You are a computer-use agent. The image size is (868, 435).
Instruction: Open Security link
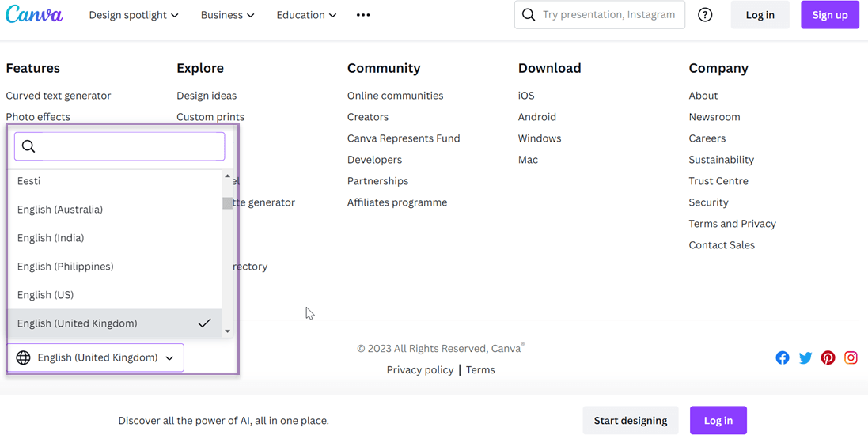(x=709, y=202)
